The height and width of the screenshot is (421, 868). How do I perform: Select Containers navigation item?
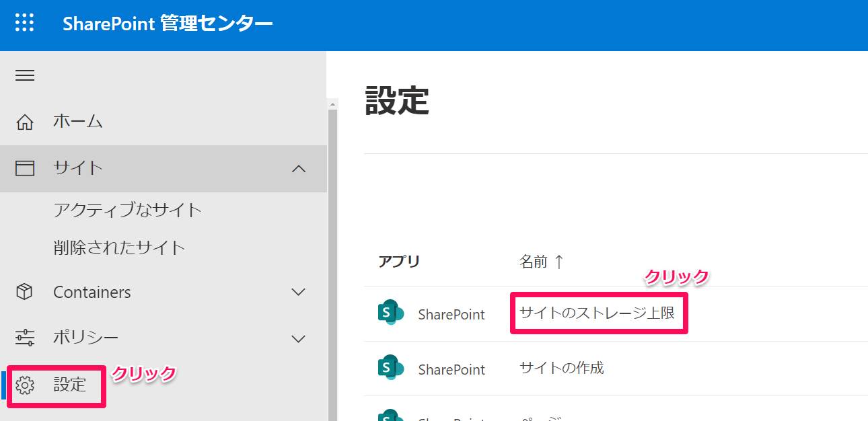point(92,293)
